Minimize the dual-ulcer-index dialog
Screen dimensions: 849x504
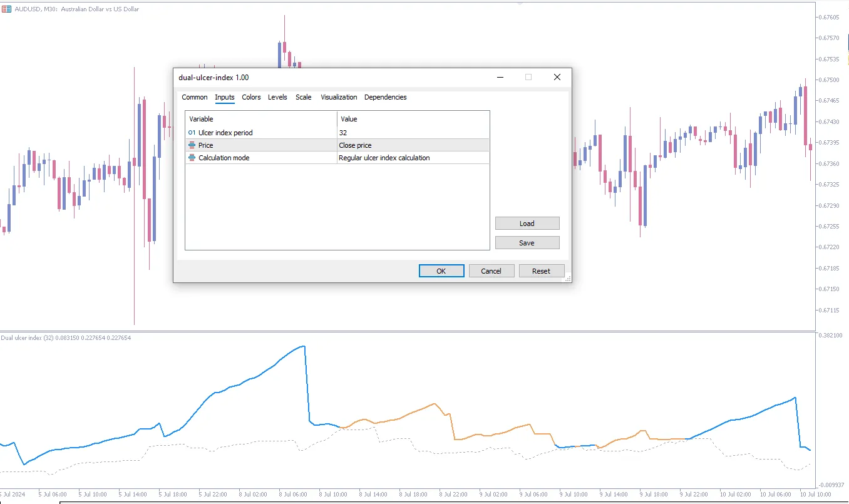500,77
